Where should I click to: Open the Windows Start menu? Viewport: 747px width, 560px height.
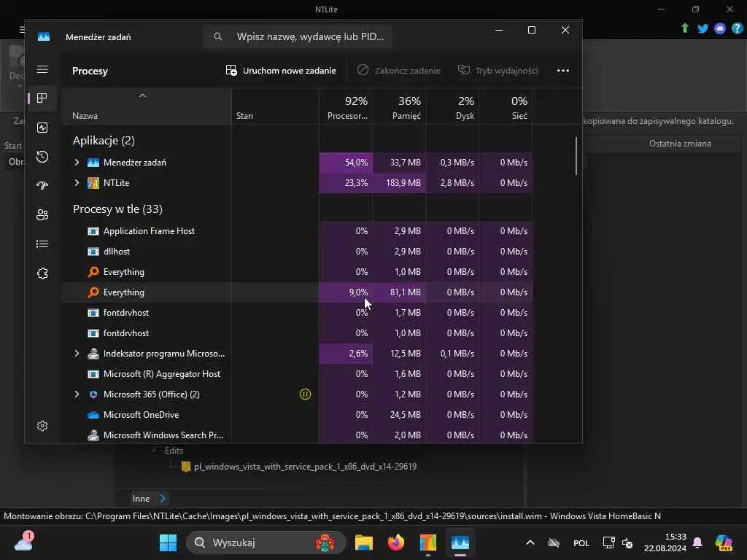coord(168,542)
